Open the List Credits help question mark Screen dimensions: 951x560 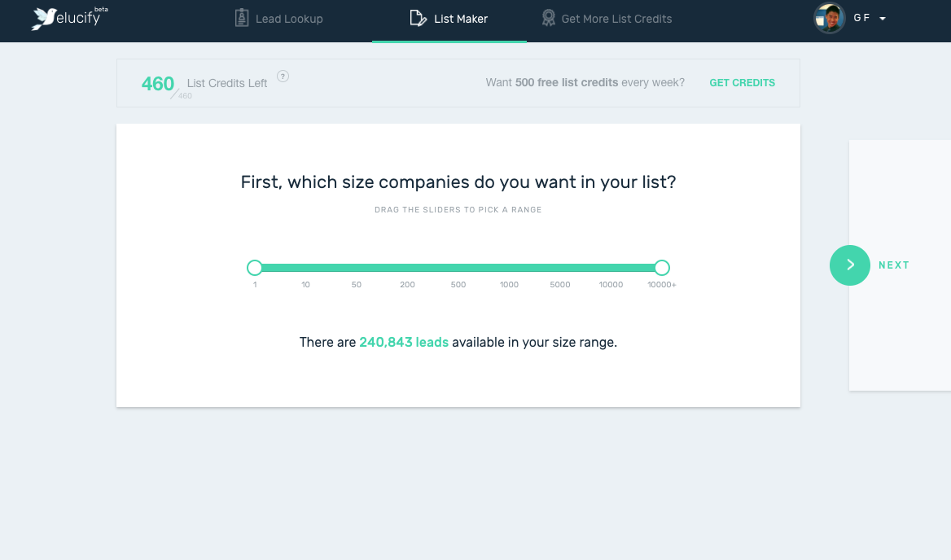(x=283, y=77)
